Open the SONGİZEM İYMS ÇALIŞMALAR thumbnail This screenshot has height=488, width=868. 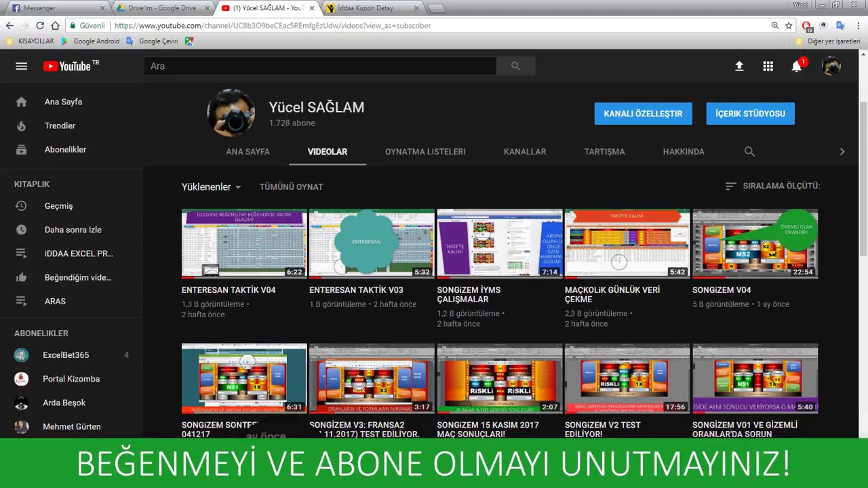pos(500,244)
